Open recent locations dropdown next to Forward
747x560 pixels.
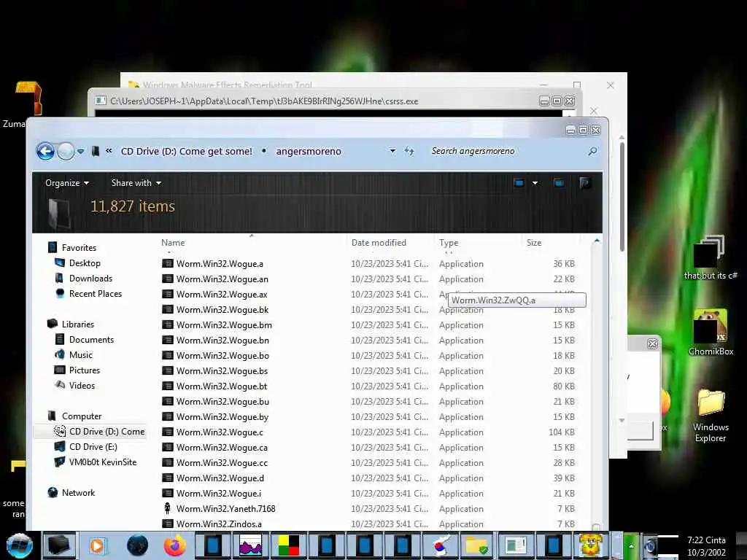click(x=80, y=152)
